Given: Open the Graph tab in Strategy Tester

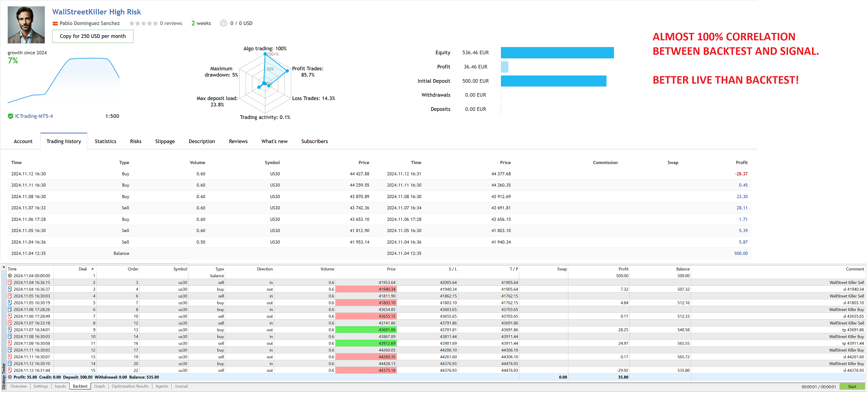Looking at the screenshot, I should pyautogui.click(x=99, y=386).
